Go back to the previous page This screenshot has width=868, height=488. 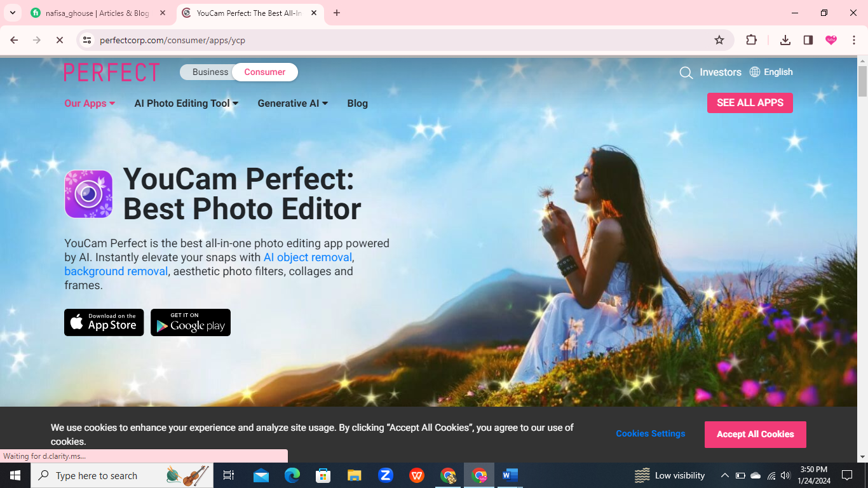[14, 40]
